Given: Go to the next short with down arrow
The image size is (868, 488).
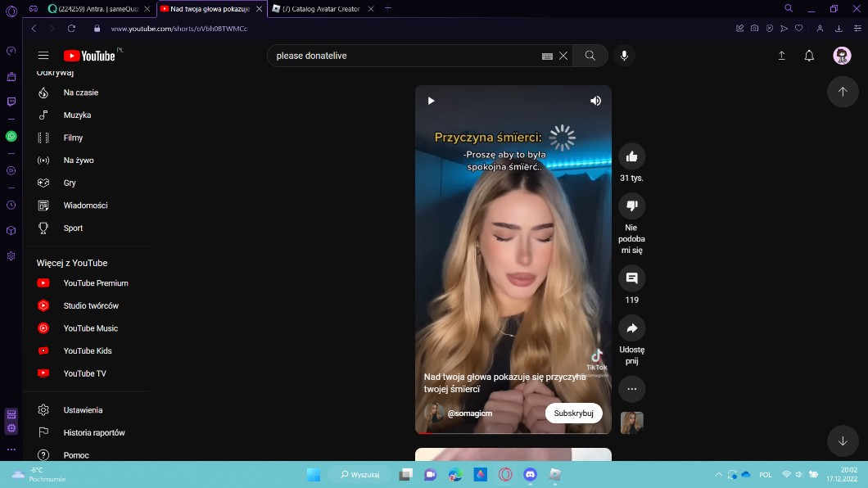Looking at the screenshot, I should click(843, 441).
